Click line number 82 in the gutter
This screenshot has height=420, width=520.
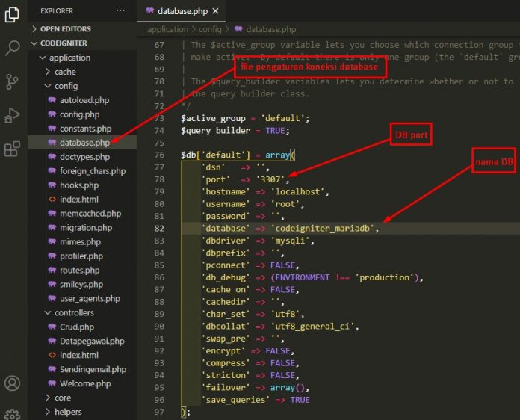point(159,228)
